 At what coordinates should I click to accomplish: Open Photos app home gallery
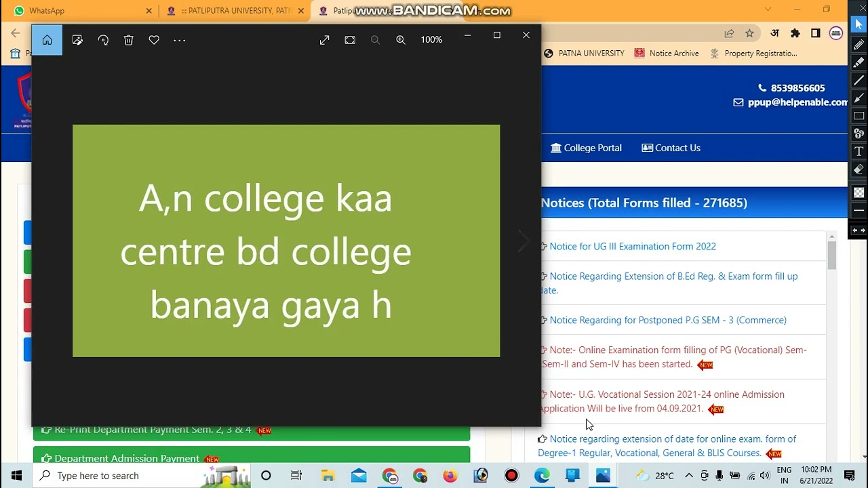47,40
